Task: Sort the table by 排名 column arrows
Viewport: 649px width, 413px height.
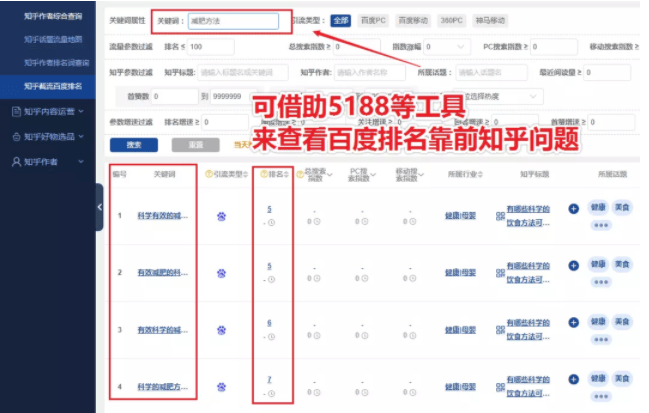Action: [x=286, y=174]
